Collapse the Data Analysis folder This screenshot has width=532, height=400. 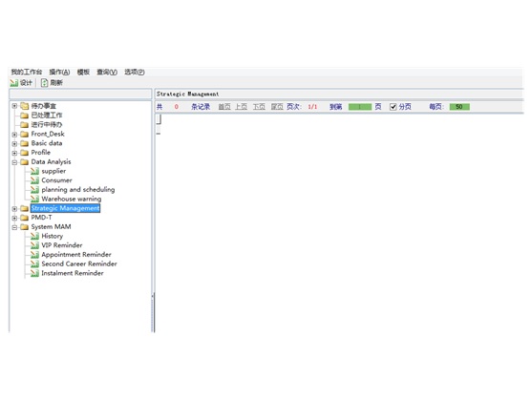pyautogui.click(x=14, y=162)
